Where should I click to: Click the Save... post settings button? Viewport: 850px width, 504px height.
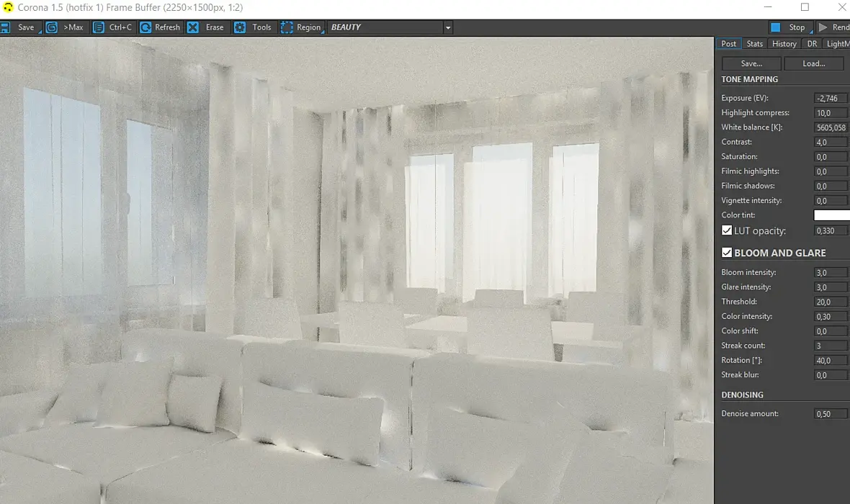[x=751, y=63]
